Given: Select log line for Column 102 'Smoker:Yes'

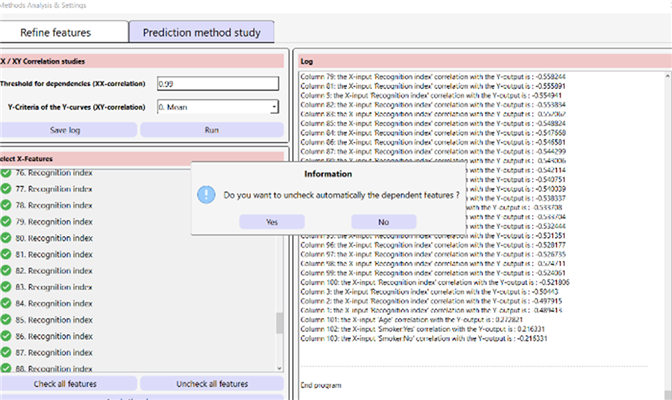Looking at the screenshot, I should [423, 329].
